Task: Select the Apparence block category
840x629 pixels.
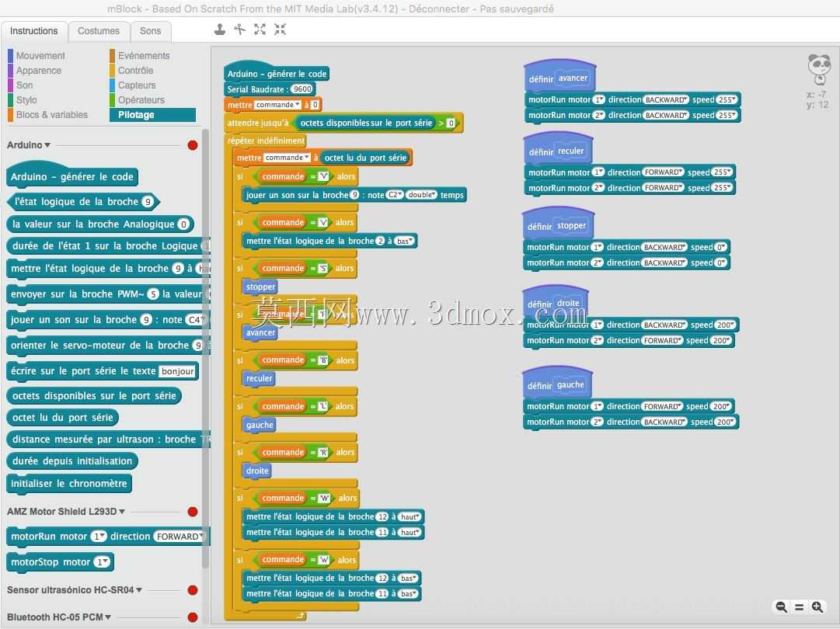Action: tap(39, 71)
